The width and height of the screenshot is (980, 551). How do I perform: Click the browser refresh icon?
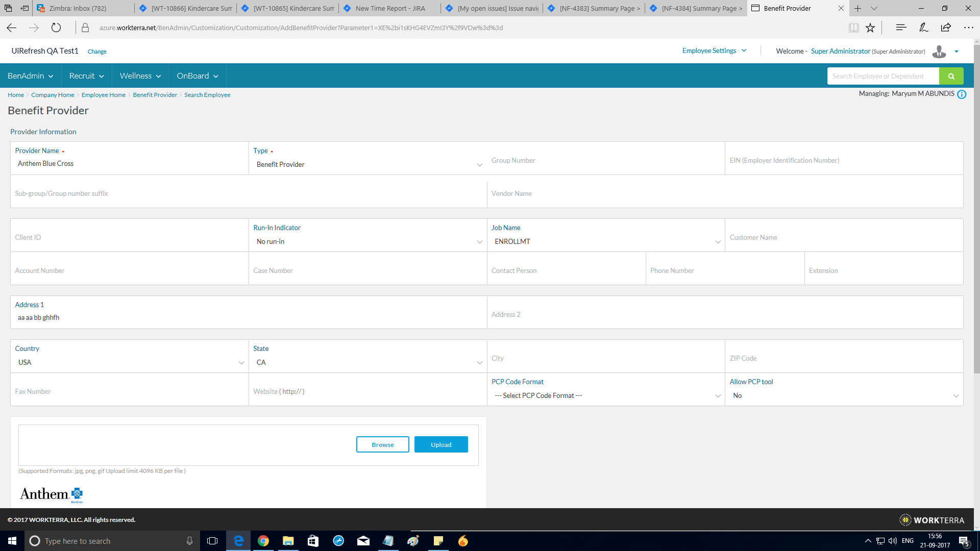click(56, 28)
